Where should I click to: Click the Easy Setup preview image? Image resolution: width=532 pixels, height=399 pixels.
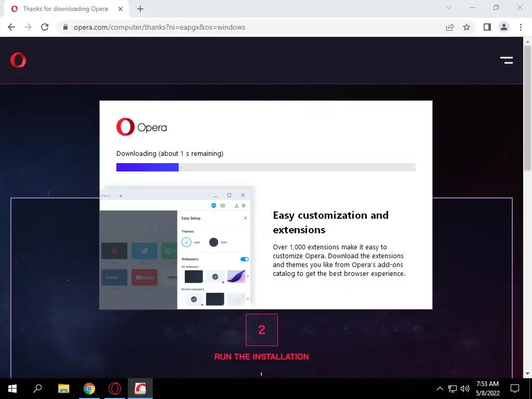coord(177,248)
